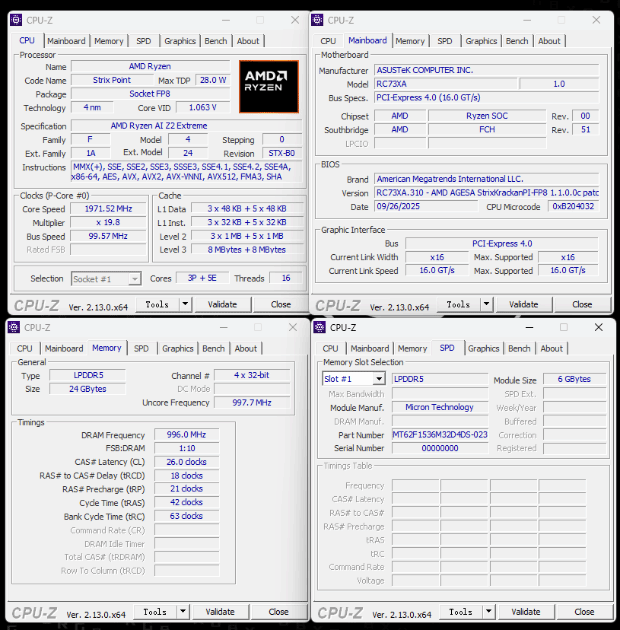
Task: Switch to Bench tab in the Mainboard window
Action: click(517, 41)
